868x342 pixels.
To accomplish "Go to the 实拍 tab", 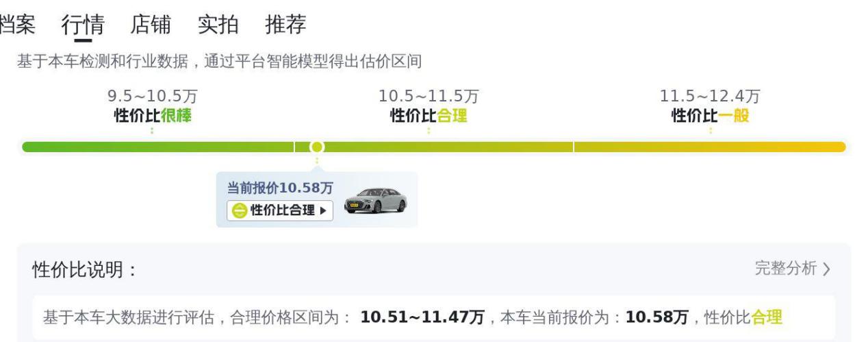I will pos(218,25).
